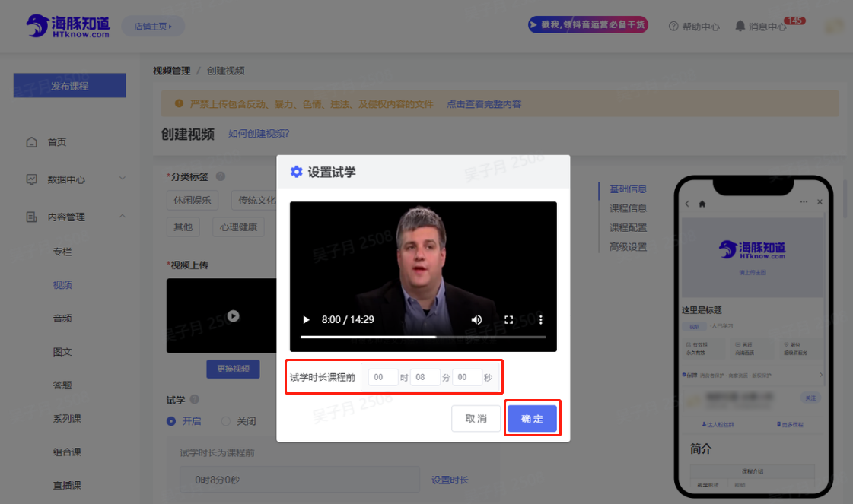This screenshot has width=853, height=504.
Task: Click the video progress bar
Action: [423, 337]
